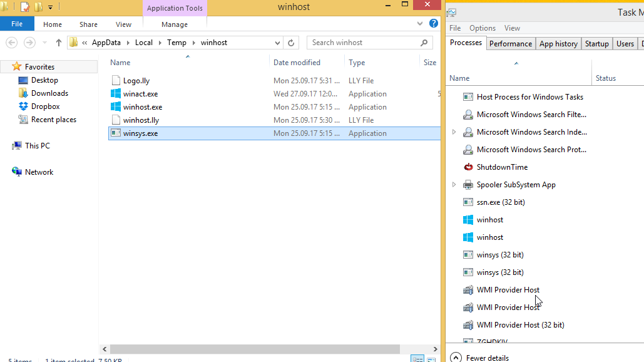Expand the Spooler SubSystem App process

click(x=454, y=185)
